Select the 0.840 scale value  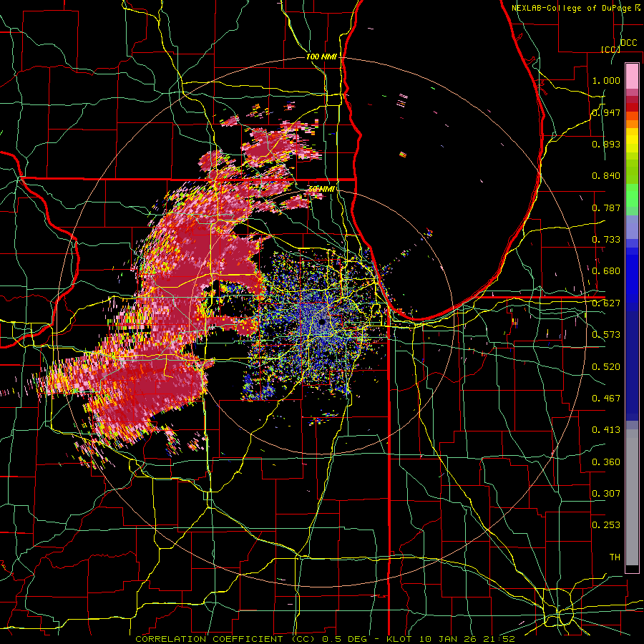(x=606, y=176)
